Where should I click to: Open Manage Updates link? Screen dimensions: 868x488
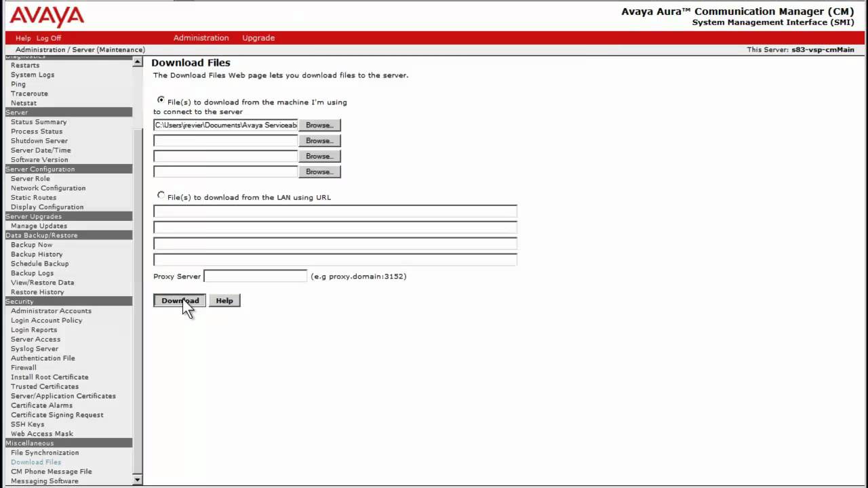tap(39, 226)
